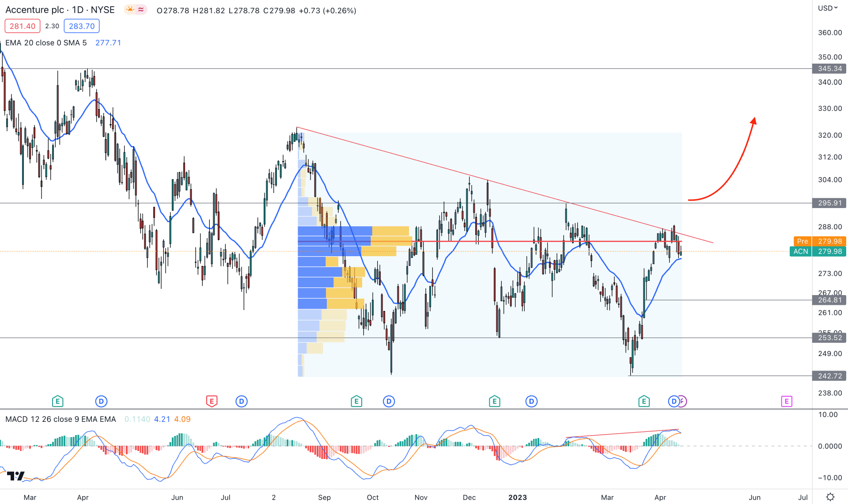Click the pre-market sun status icon

[130, 10]
